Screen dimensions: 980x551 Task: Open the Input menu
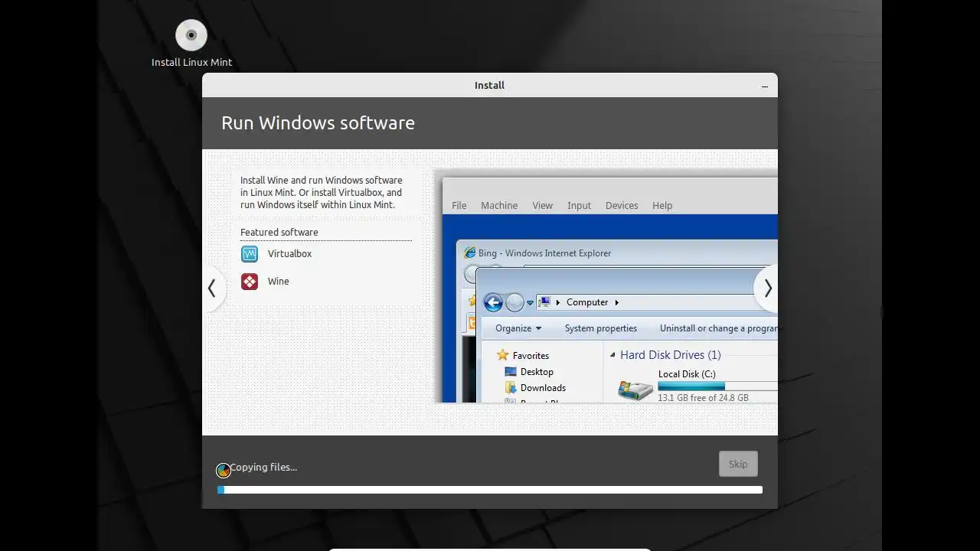pyautogui.click(x=579, y=206)
